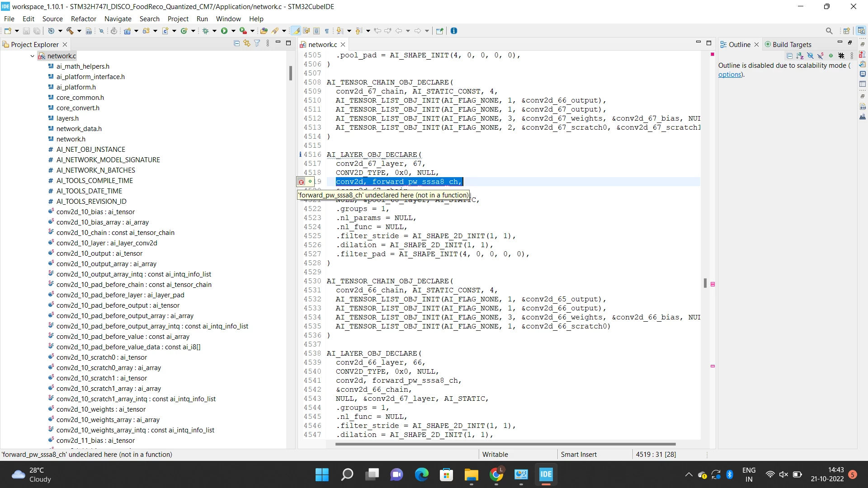
Task: Open the Next Annotation dropdown arrow
Action: pyautogui.click(x=349, y=31)
